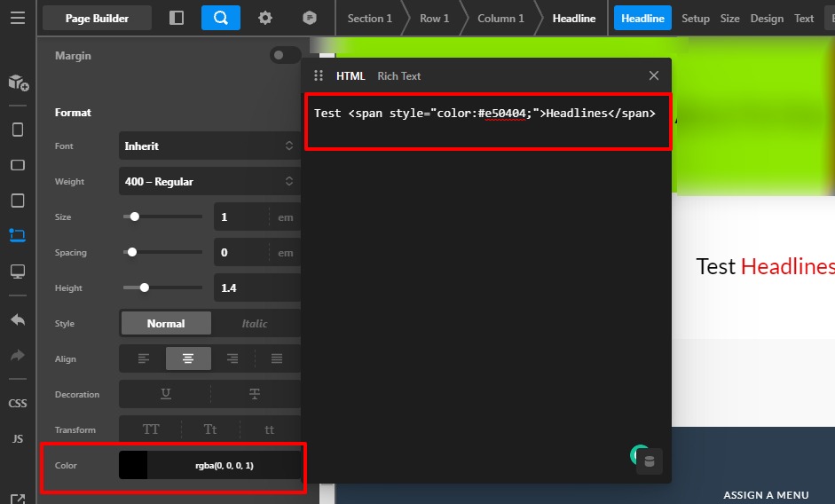Screen dimensions: 835x504
Task: Open the Text tab
Action: pyautogui.click(x=804, y=18)
